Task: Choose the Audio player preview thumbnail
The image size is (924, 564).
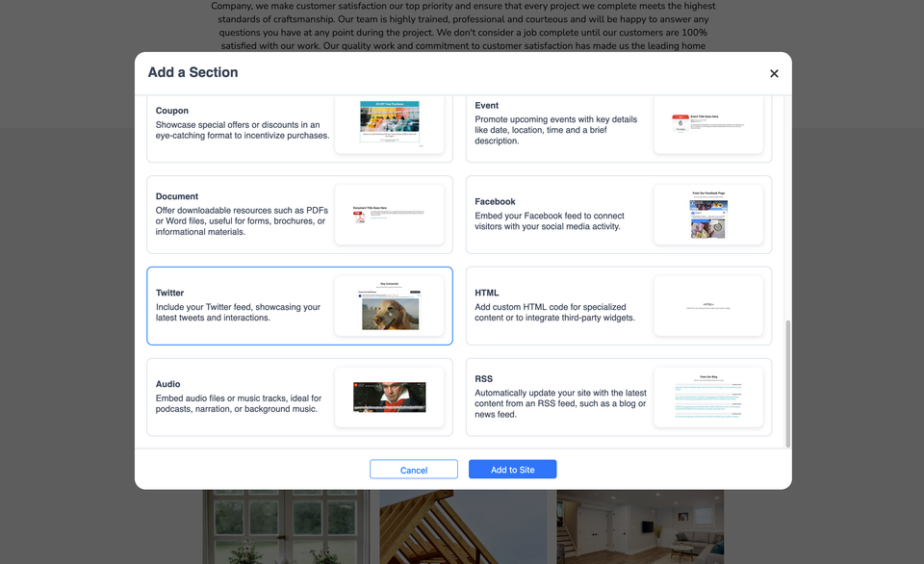Action: click(390, 397)
